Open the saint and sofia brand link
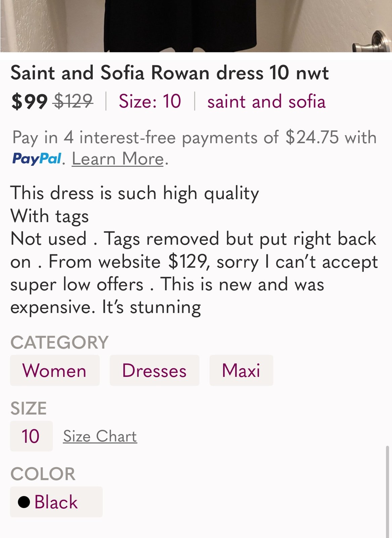Viewport: 392px width, 538px height. pyautogui.click(x=266, y=101)
